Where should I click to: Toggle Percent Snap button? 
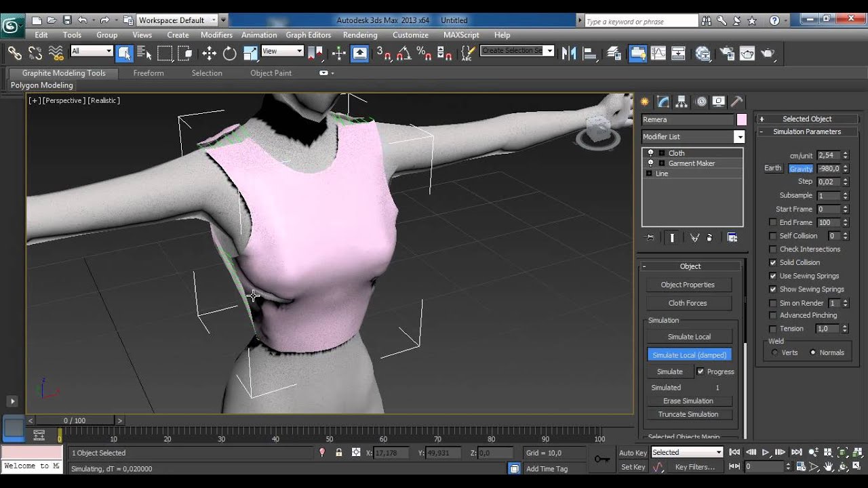pos(425,53)
